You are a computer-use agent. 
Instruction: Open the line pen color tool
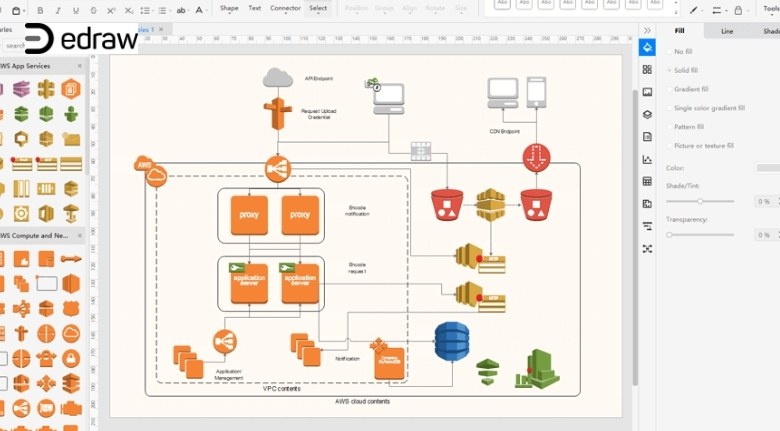(694, 10)
